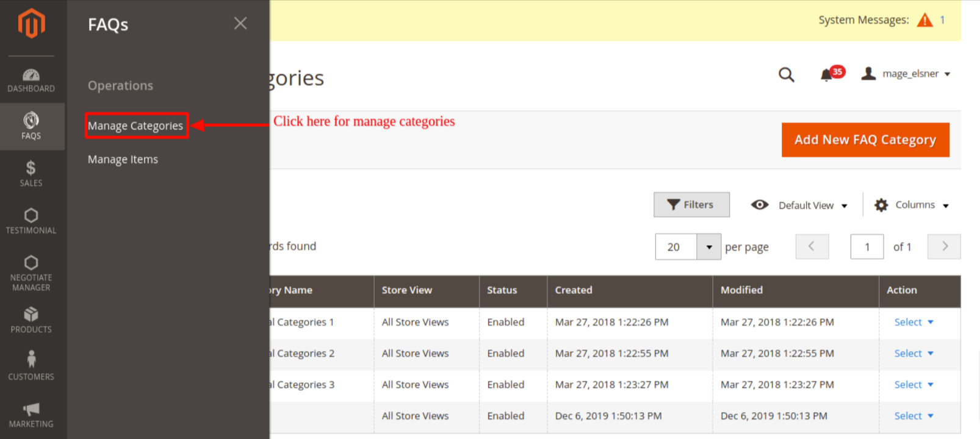Select Manage Categories menu item
This screenshot has height=439, width=980.
pyautogui.click(x=135, y=126)
